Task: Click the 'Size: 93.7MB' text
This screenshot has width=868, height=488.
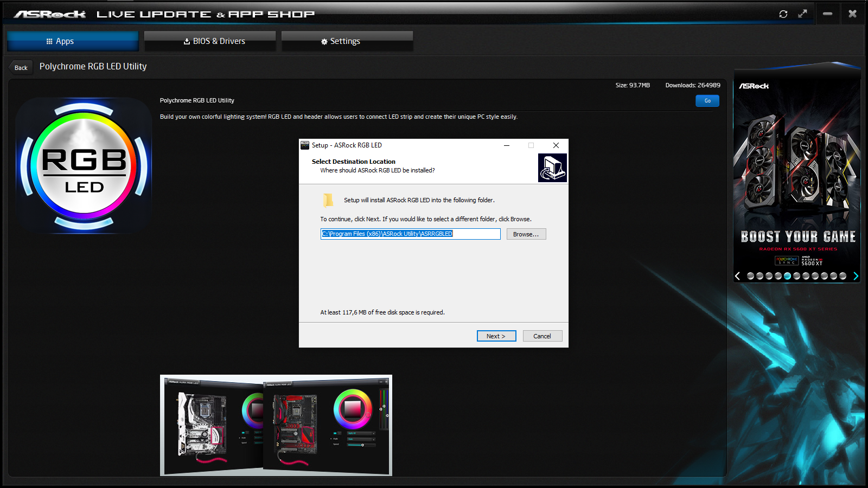Action: (x=633, y=85)
